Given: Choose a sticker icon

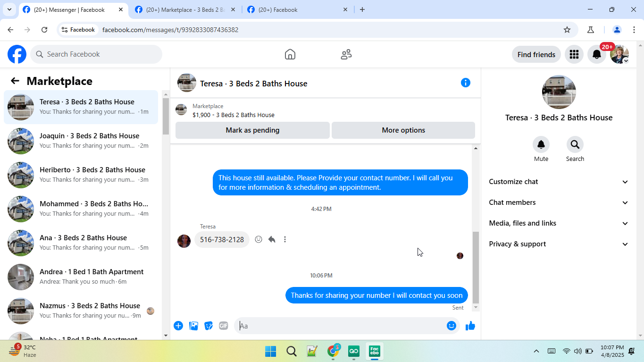Looking at the screenshot, I should (209, 326).
